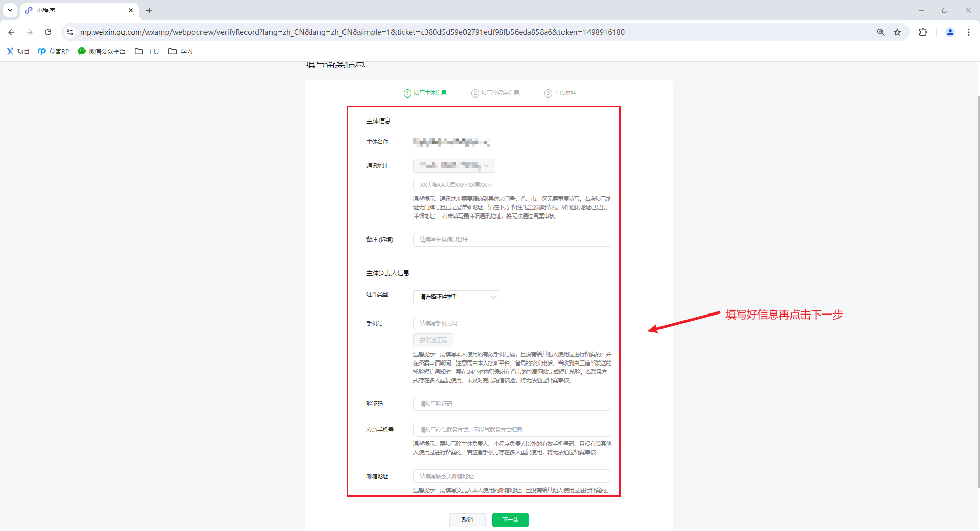980x531 pixels.
Task: Select step 1 填写主体信息
Action: pyautogui.click(x=425, y=93)
